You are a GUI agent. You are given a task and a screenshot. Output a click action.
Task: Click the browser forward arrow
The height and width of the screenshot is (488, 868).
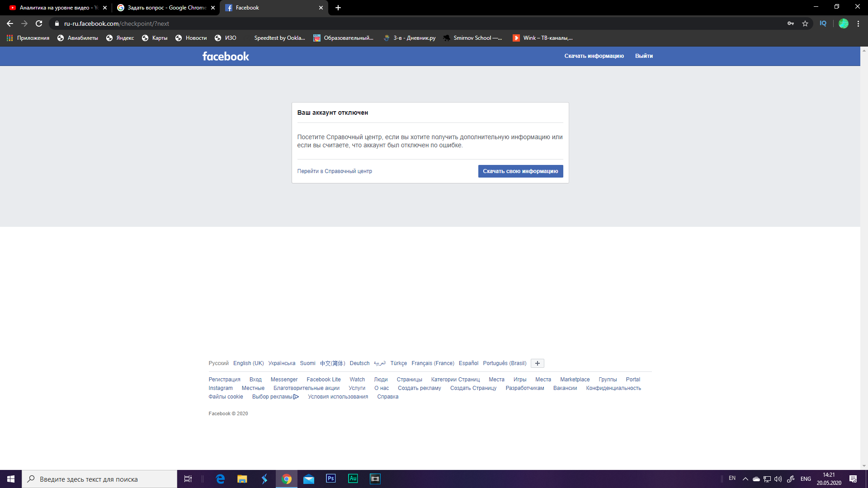click(x=24, y=23)
